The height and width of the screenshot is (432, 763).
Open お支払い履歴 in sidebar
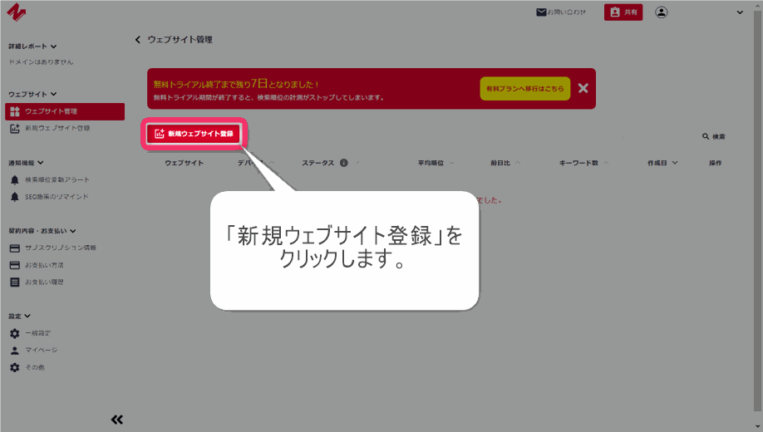(36, 282)
